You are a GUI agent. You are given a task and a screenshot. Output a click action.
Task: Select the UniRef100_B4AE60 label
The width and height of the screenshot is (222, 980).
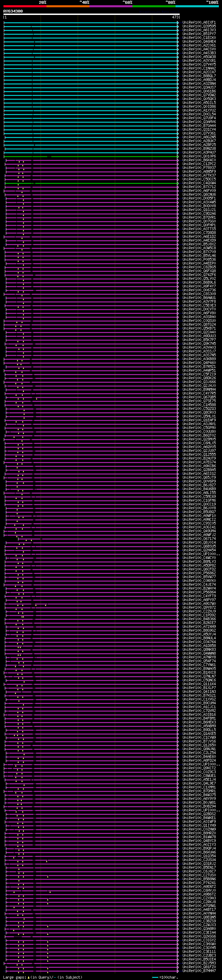click(199, 757)
